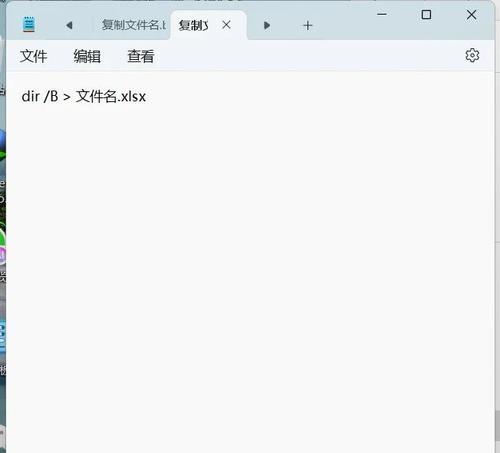This screenshot has height=453, width=500.
Task: Minimize the Notepad window
Action: coord(382,14)
